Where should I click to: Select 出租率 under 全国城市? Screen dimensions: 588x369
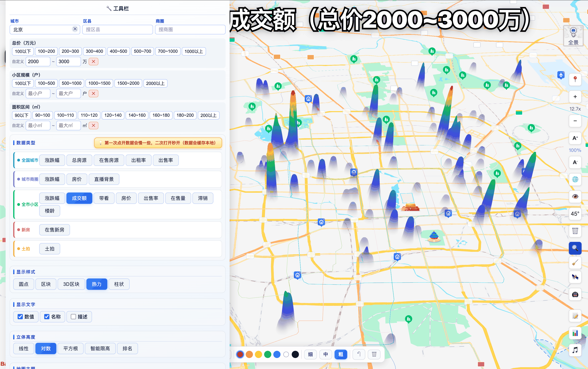tap(138, 160)
